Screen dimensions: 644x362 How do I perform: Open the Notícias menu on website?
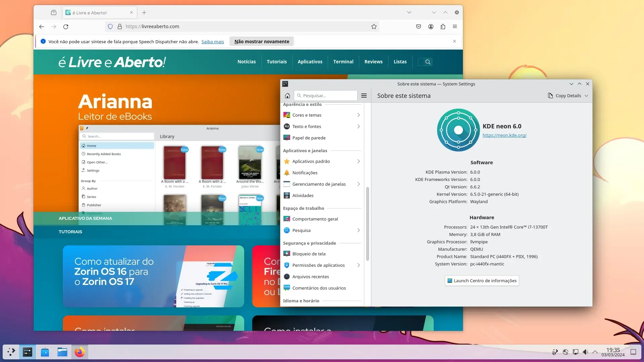click(x=247, y=62)
